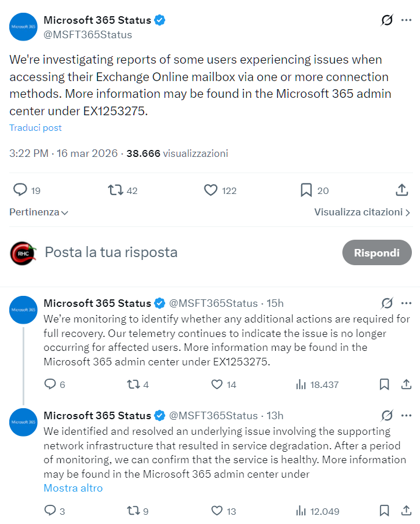This screenshot has height=524, width=420.
Task: Bookmark the 13h reply
Action: [384, 511]
